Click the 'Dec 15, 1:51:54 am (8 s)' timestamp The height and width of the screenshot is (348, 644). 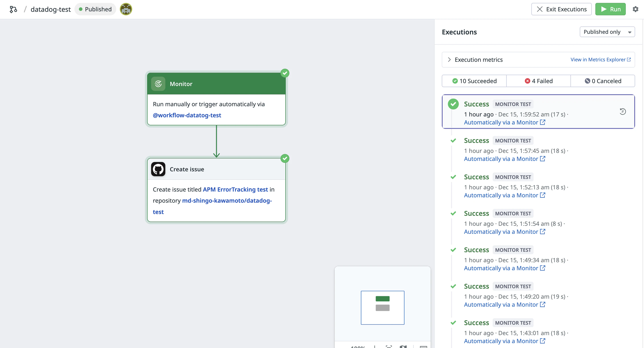530,224
